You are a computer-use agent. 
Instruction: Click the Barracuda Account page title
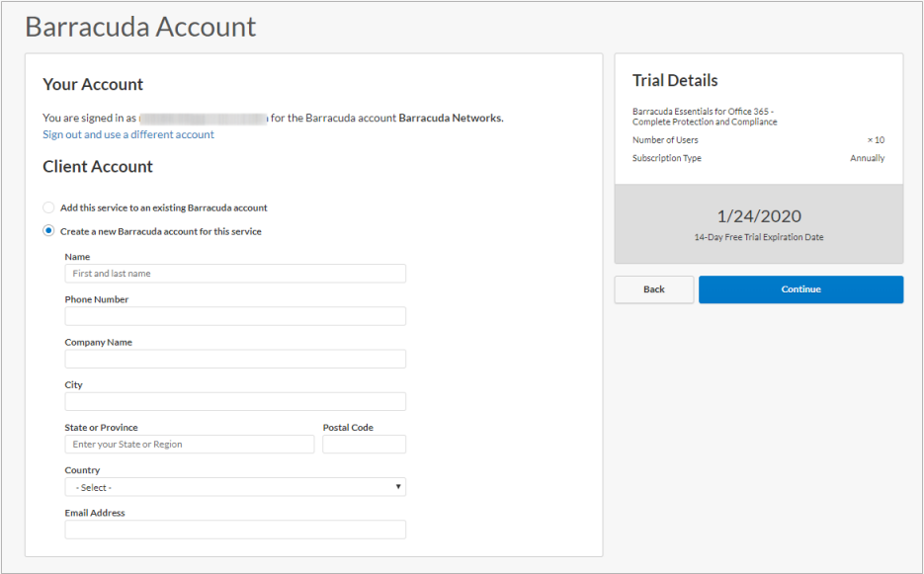(x=140, y=27)
